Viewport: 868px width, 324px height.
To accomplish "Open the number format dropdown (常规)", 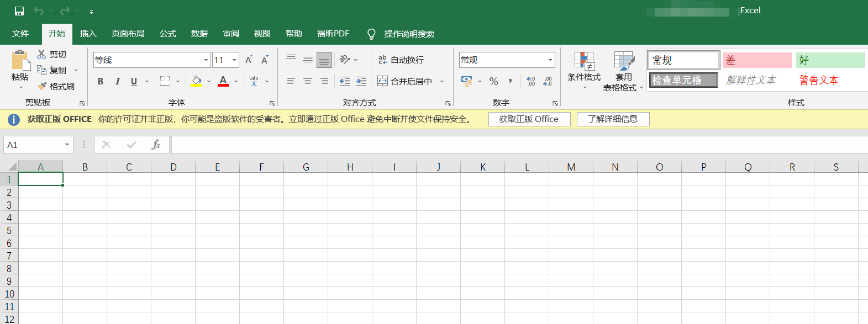I will tap(550, 60).
